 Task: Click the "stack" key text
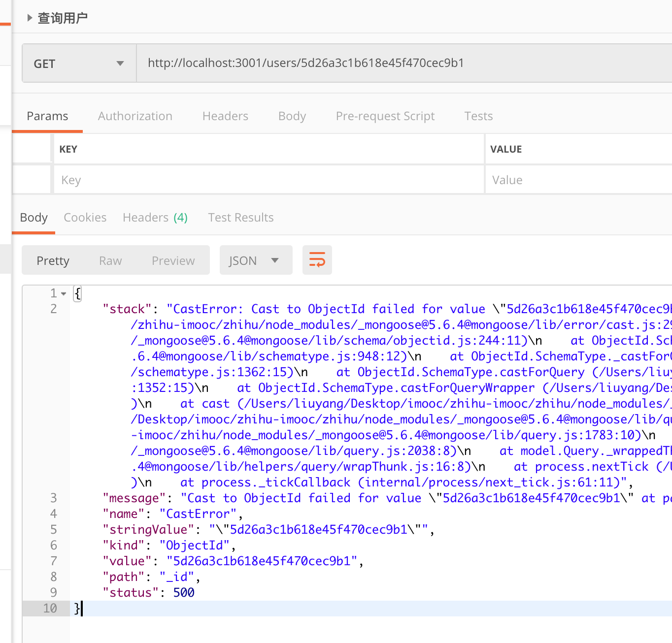point(128,309)
